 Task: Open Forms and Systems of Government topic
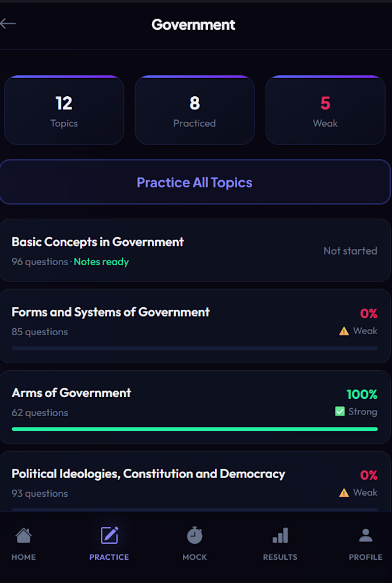tap(195, 326)
